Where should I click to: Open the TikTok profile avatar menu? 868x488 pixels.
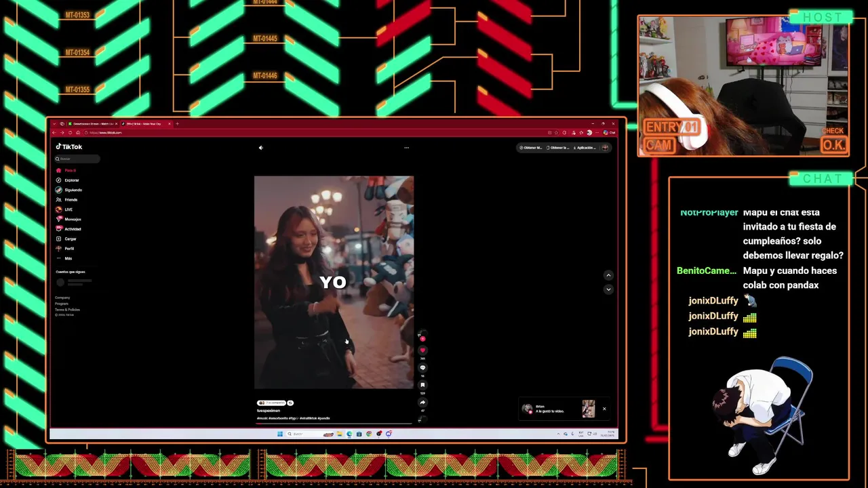click(x=605, y=148)
